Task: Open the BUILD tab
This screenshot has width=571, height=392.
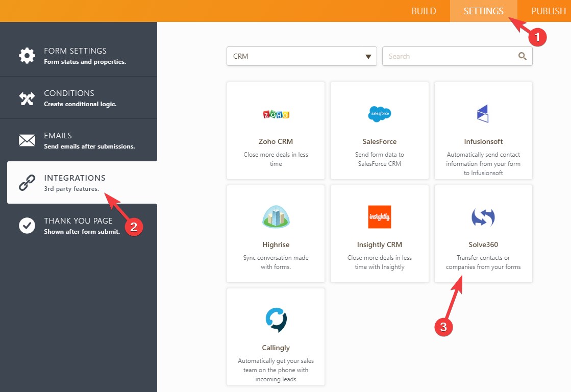Action: [x=424, y=11]
